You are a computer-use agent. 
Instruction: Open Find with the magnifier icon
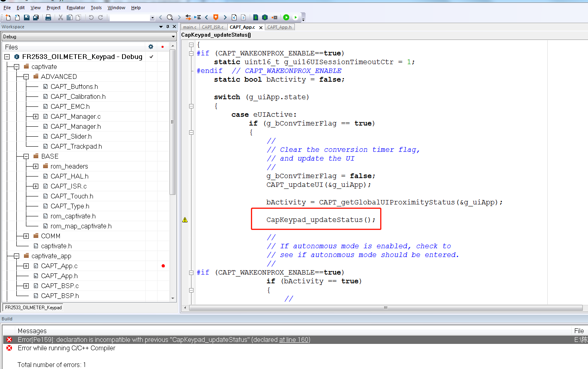(170, 17)
